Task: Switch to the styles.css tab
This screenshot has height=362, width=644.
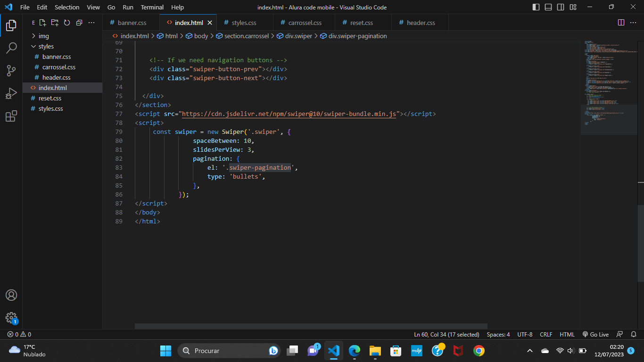Action: point(244,23)
